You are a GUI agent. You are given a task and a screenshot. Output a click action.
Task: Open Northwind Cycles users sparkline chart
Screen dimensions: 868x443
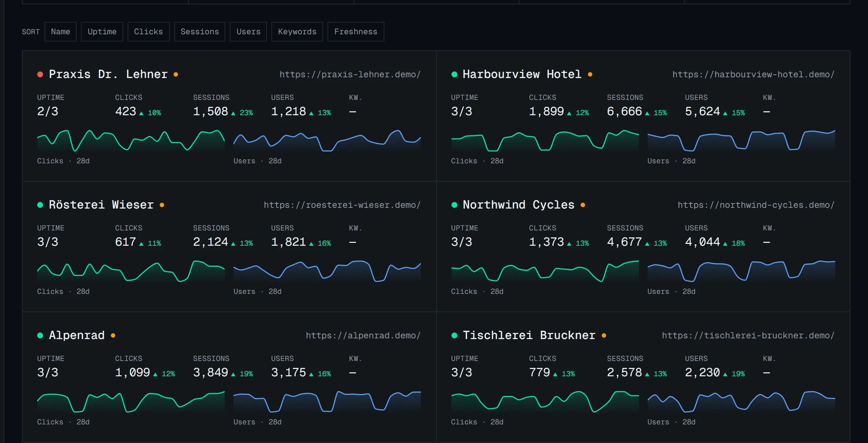tap(741, 271)
